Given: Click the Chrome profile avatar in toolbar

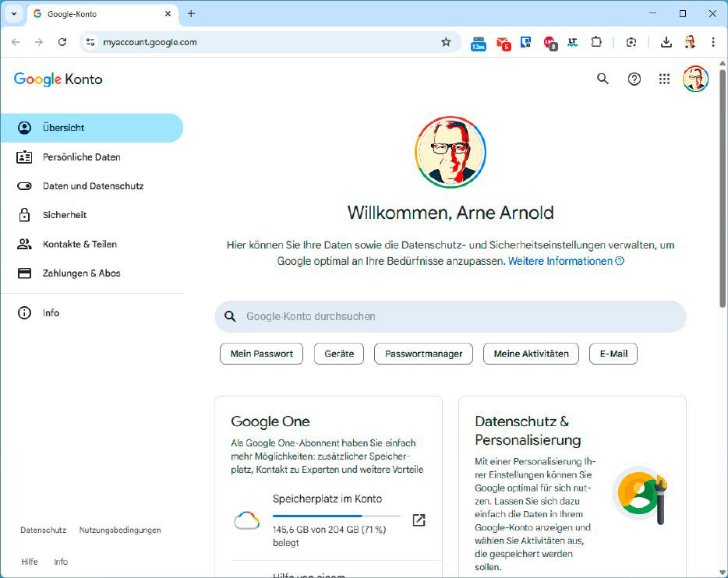Looking at the screenshot, I should coord(690,42).
